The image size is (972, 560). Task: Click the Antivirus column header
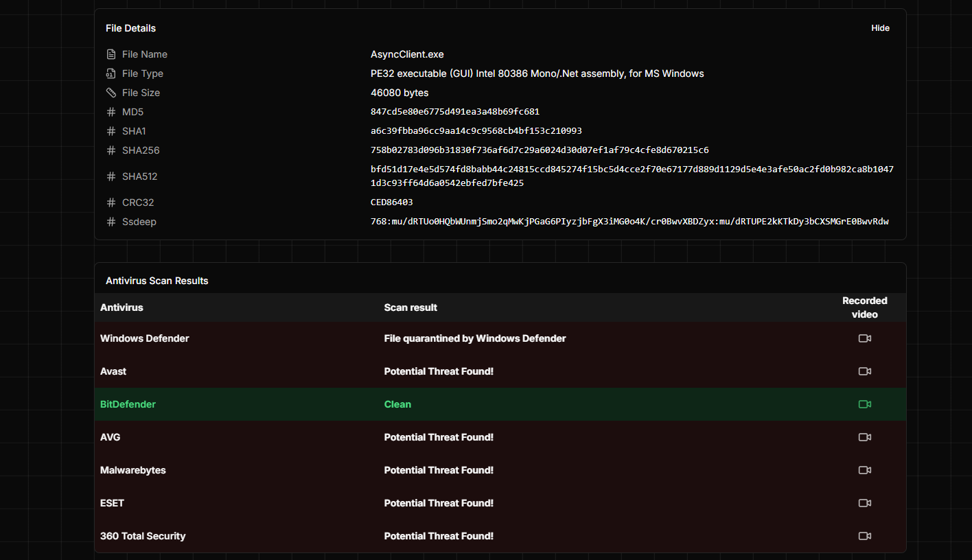121,307
